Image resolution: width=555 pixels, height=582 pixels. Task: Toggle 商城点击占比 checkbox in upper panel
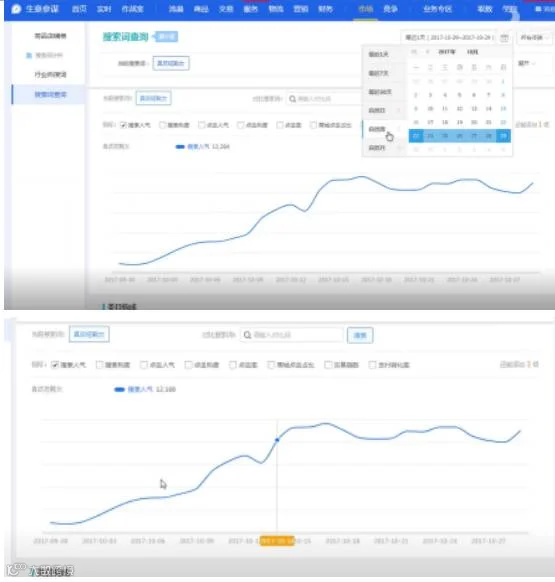click(313, 125)
